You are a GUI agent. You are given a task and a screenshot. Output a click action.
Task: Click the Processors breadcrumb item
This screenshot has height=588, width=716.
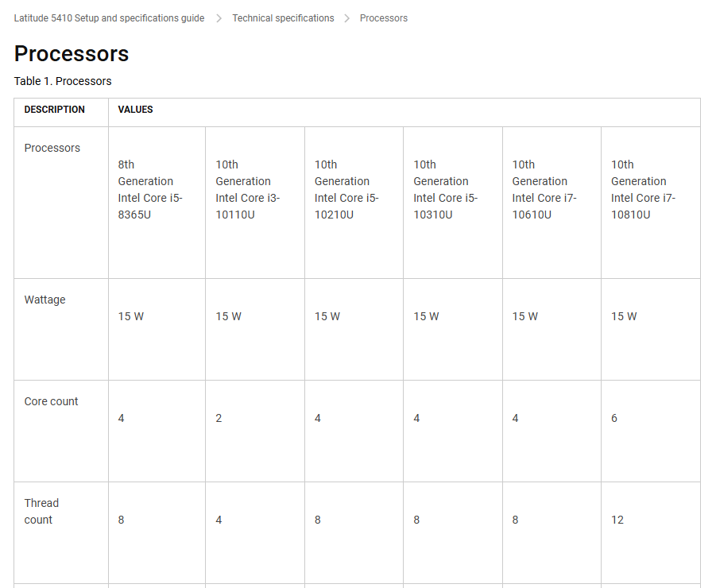point(383,18)
